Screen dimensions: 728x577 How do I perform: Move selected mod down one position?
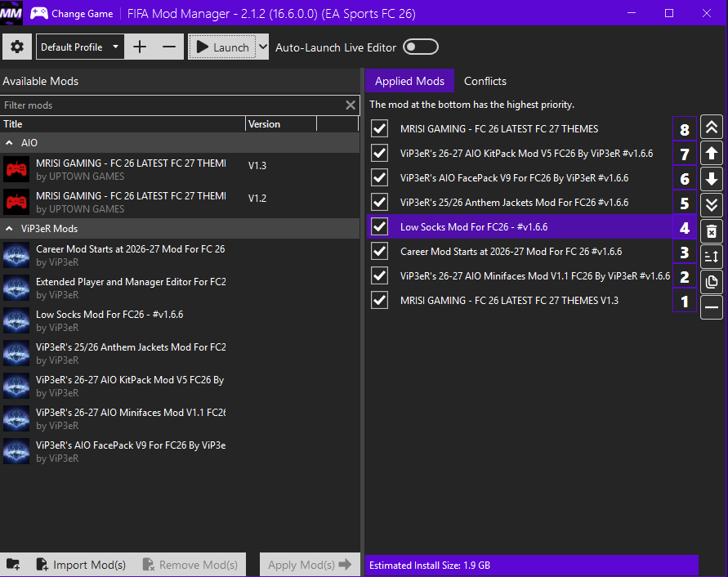click(712, 179)
